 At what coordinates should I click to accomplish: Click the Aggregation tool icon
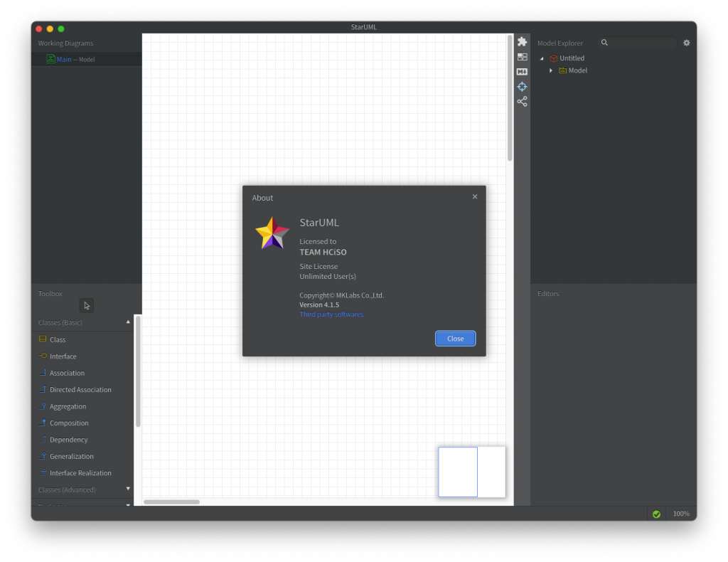(43, 406)
